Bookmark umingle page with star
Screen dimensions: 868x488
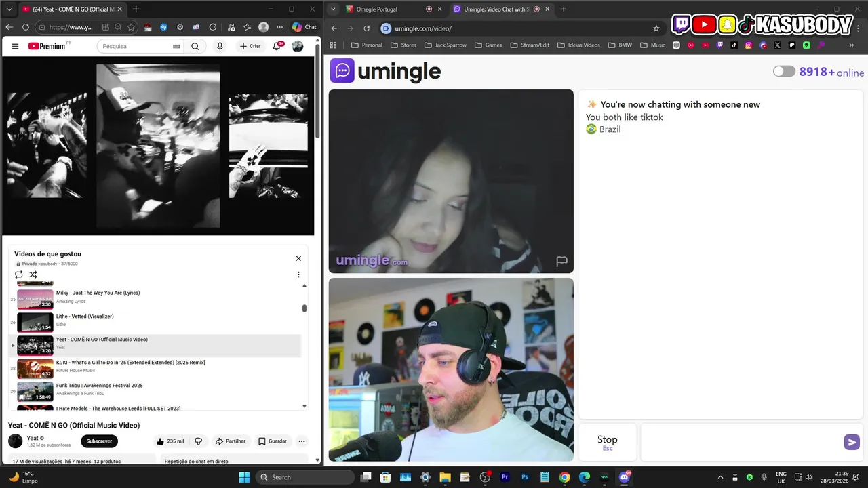(656, 28)
